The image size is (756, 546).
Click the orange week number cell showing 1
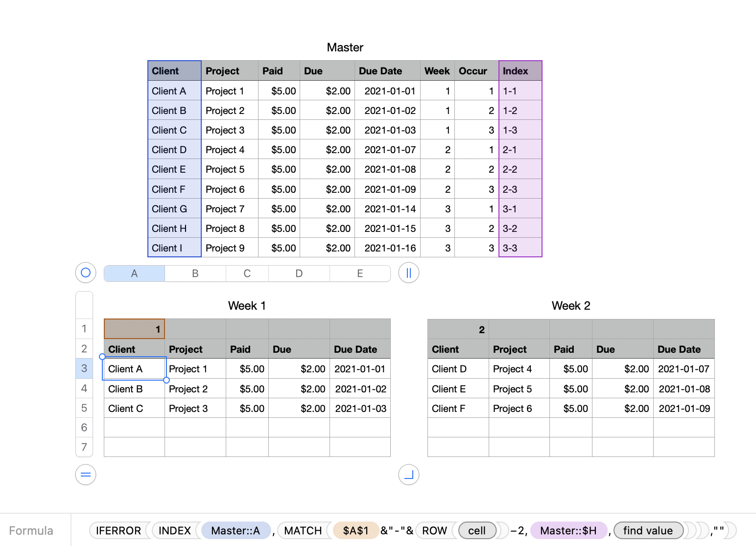(x=134, y=328)
